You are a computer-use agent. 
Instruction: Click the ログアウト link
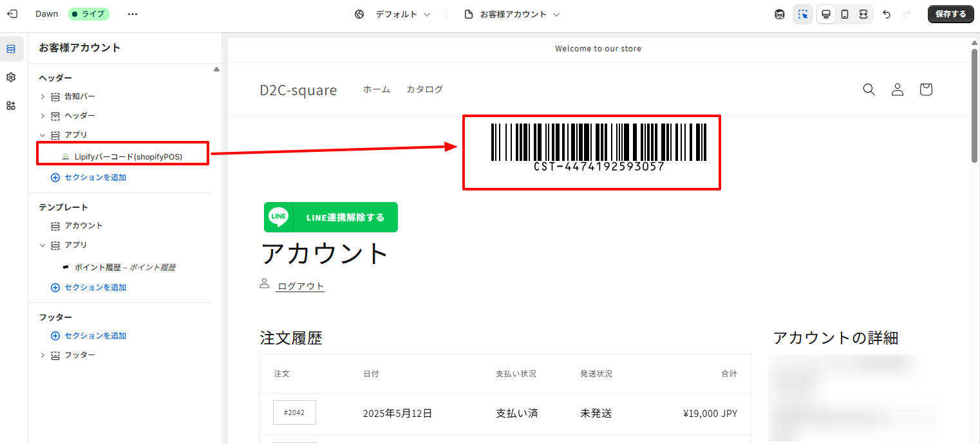coord(301,286)
